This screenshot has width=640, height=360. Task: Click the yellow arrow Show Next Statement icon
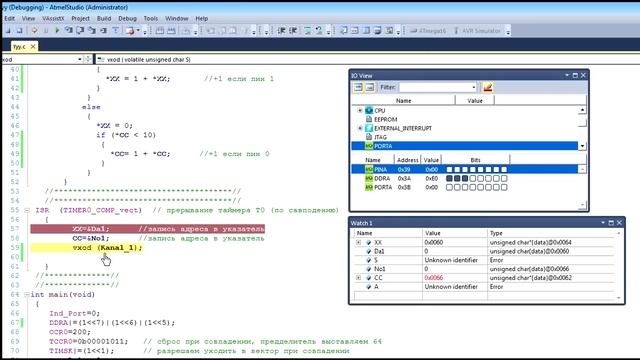tap(34, 30)
